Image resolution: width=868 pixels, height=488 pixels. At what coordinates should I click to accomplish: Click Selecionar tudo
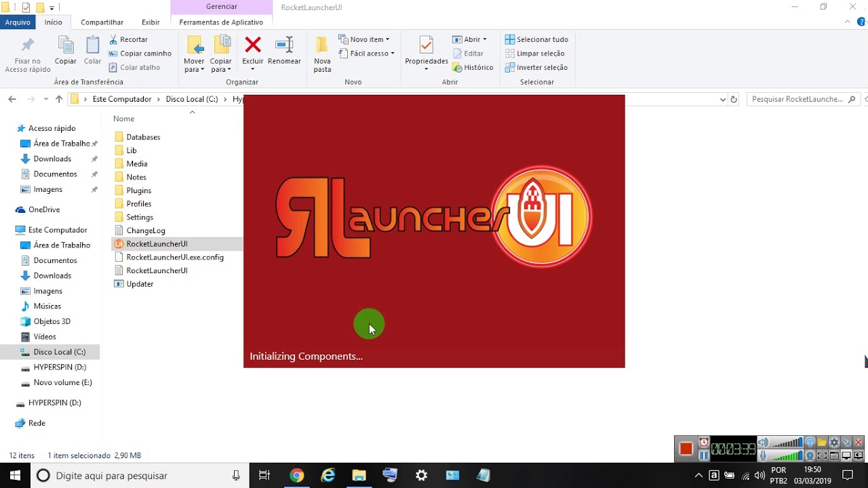pos(536,39)
